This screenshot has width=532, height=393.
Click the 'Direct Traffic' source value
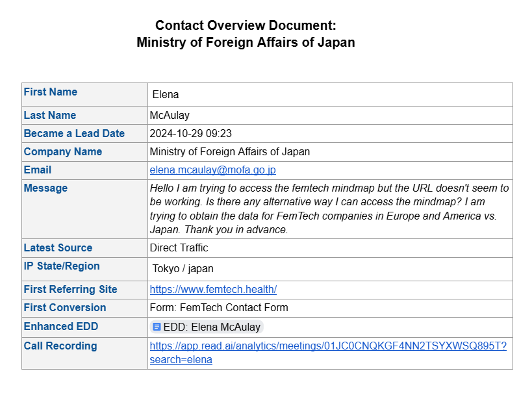click(x=179, y=248)
